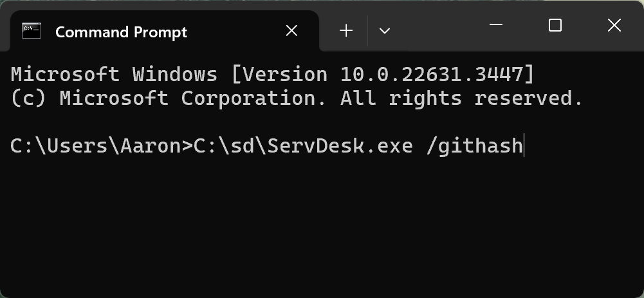
Task: Click on the ServDesk.exe path text
Action: pyautogui.click(x=341, y=146)
